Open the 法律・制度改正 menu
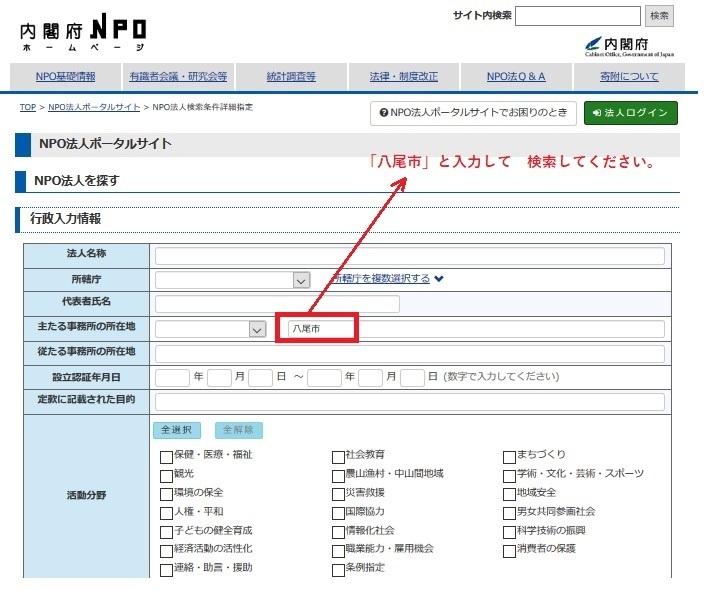The image size is (704, 590). 404,76
